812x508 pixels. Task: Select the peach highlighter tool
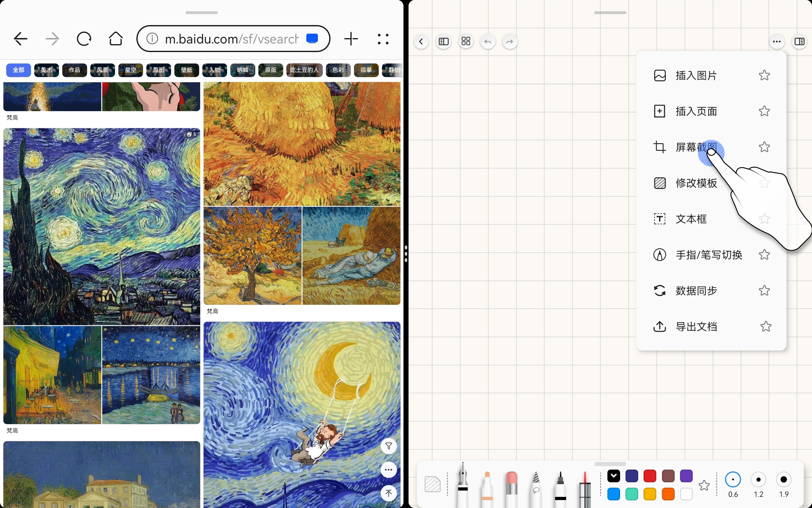pos(487,489)
